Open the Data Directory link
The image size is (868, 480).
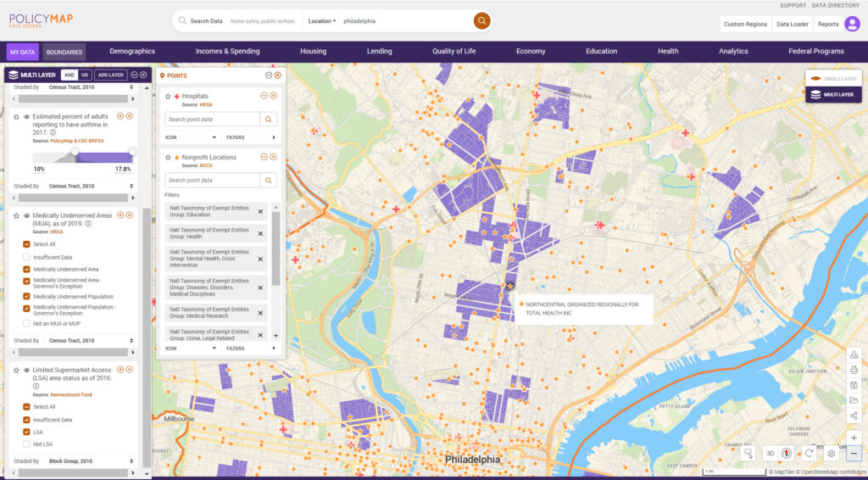tap(835, 6)
